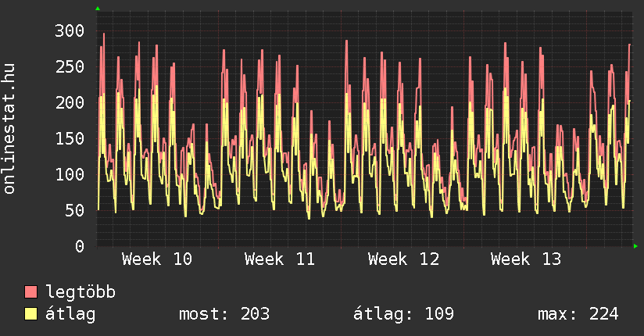Click the 'átlag: 109' average statistic
Screen dimensions: 644x336
click(403, 314)
